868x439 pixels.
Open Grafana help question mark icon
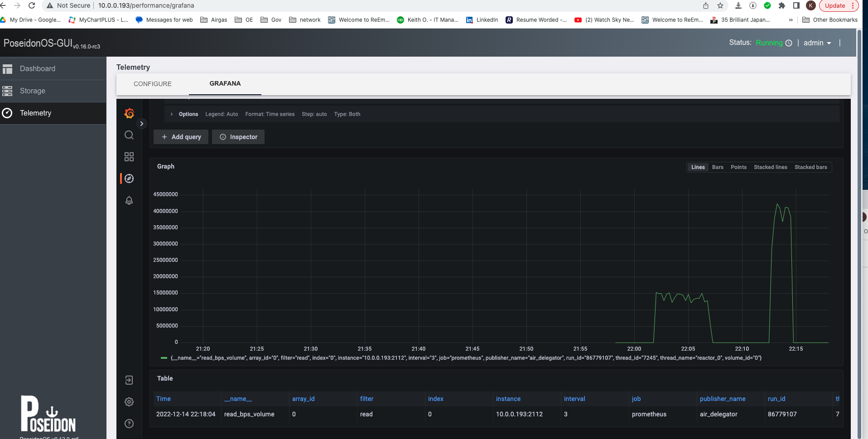[x=129, y=424]
